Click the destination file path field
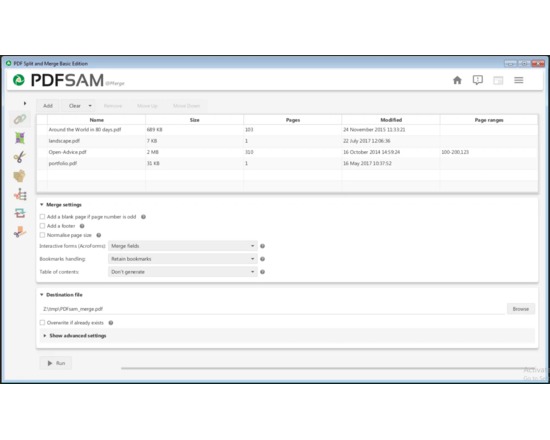Screen dimensions: 550x440 point(273,309)
